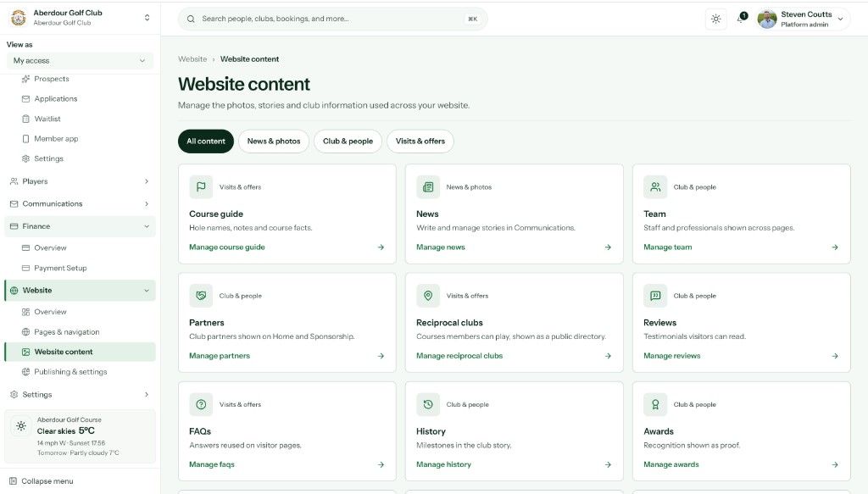The width and height of the screenshot is (868, 494).
Task: Click Manage history link
Action: (443, 464)
